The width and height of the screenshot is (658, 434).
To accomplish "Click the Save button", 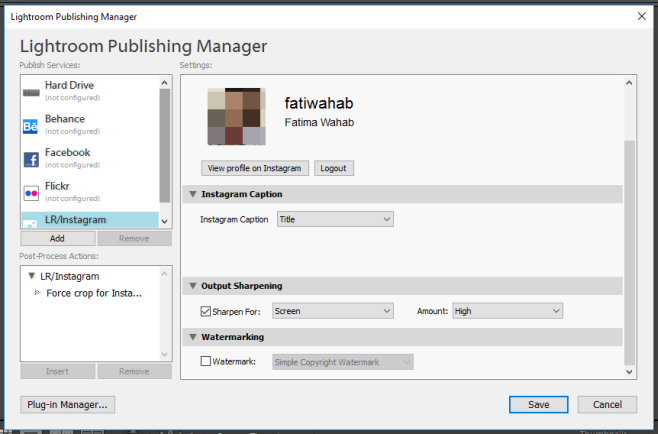I will (539, 405).
